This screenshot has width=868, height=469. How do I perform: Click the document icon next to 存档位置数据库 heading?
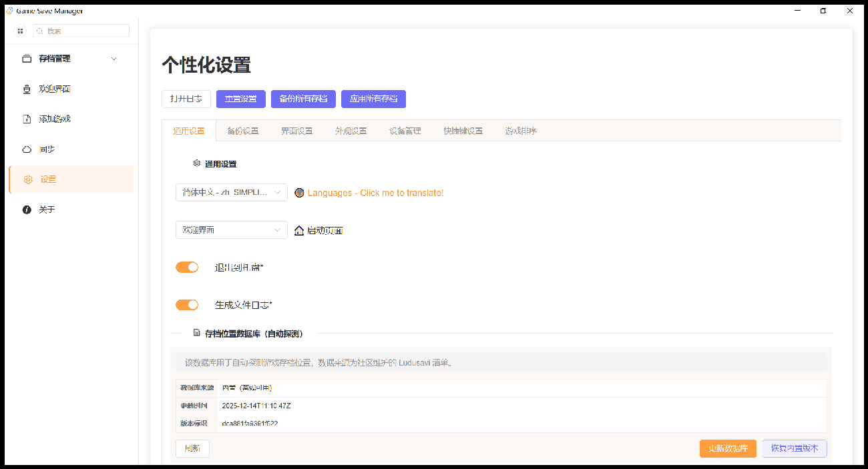point(197,332)
